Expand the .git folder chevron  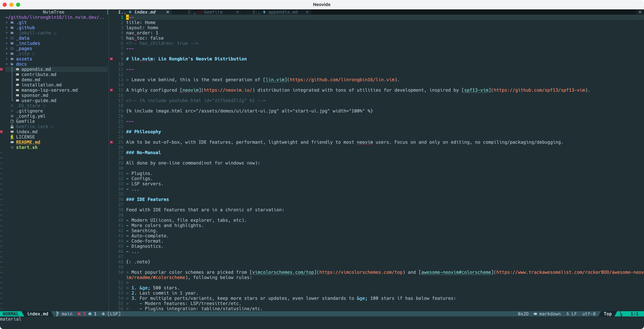[x=7, y=22]
